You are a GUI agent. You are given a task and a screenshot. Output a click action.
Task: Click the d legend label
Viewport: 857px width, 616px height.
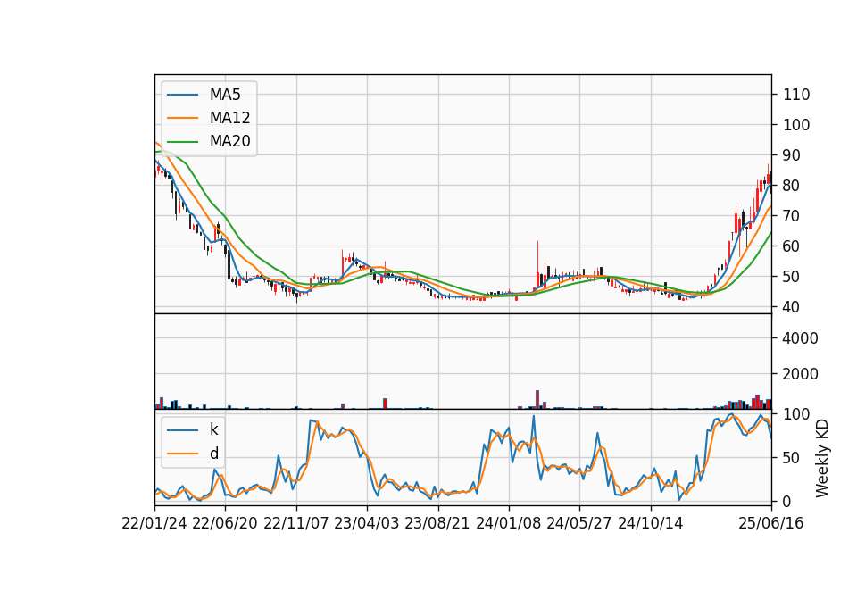(x=214, y=454)
